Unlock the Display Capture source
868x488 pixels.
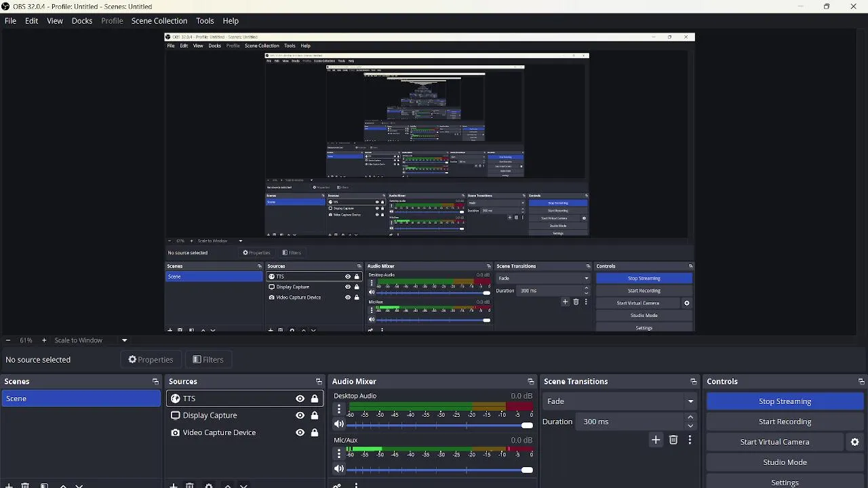click(x=315, y=415)
